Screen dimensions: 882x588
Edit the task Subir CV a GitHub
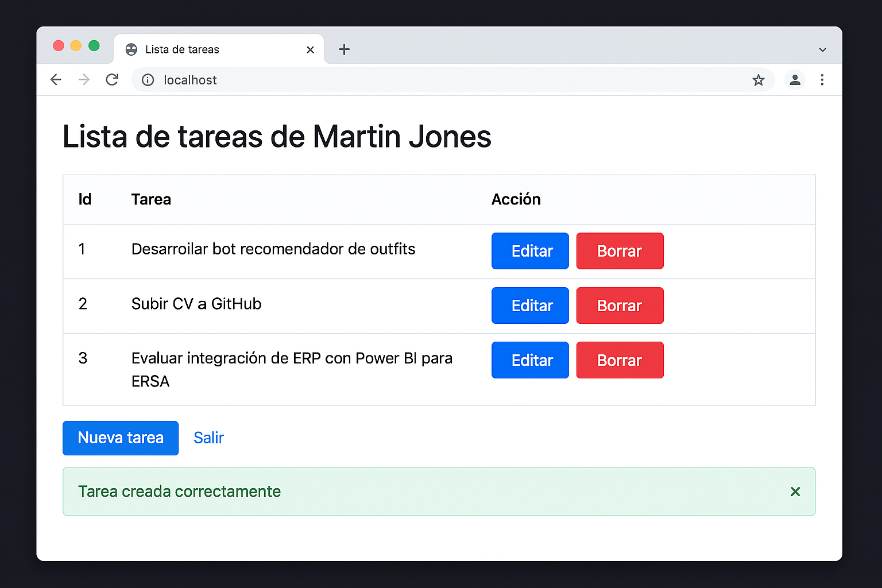(530, 305)
